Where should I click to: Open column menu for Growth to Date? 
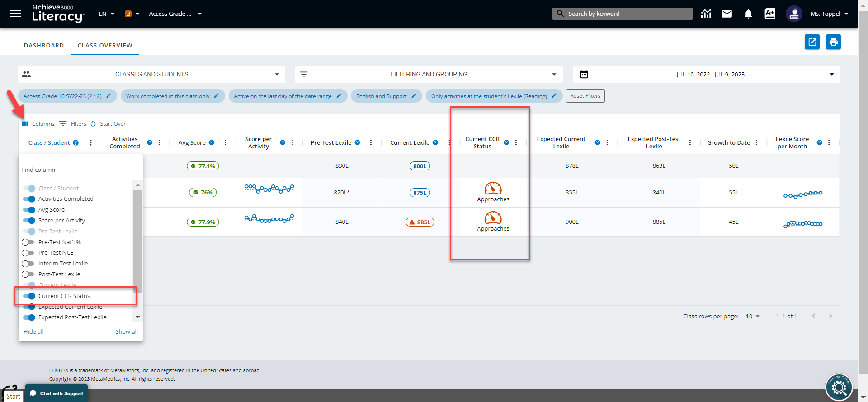coord(756,142)
